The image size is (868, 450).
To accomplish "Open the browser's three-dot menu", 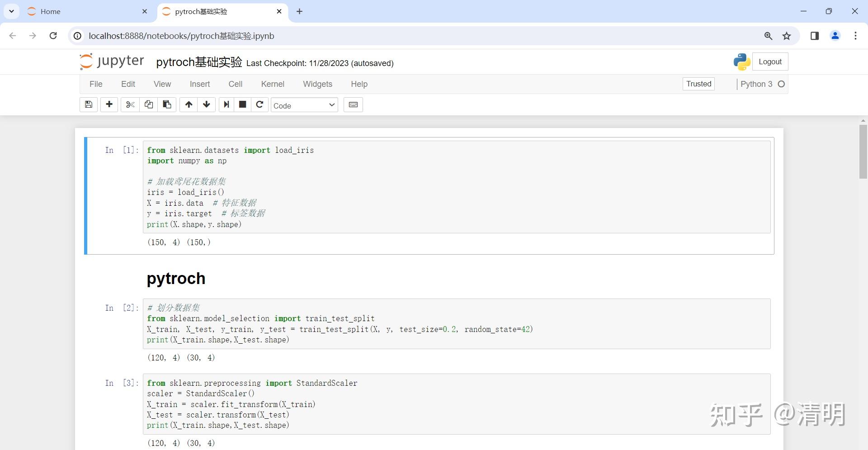I will tap(855, 36).
